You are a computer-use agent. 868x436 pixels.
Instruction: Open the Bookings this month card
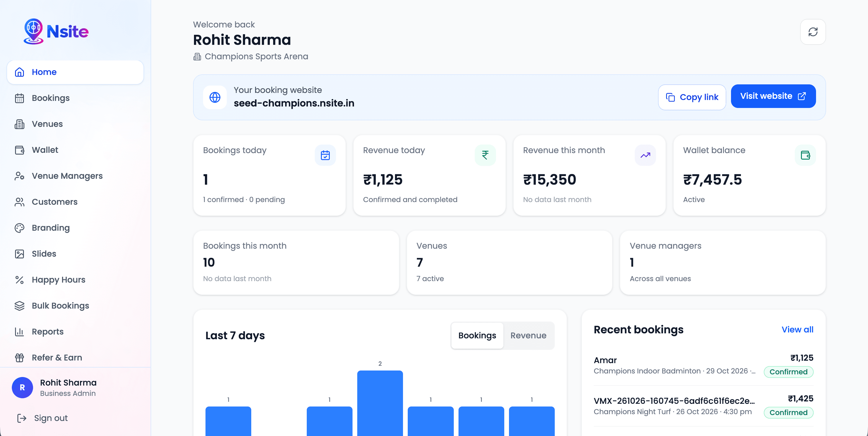pyautogui.click(x=296, y=263)
